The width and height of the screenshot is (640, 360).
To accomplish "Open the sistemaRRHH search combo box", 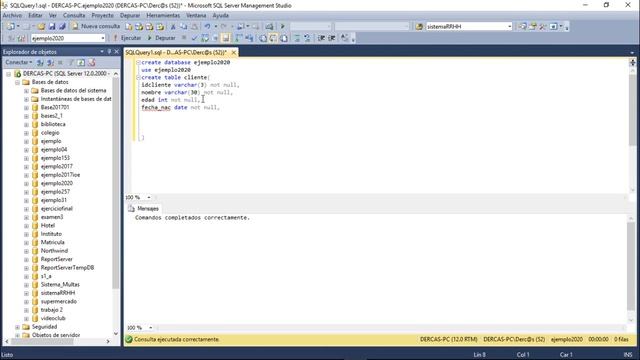I will point(469,27).
